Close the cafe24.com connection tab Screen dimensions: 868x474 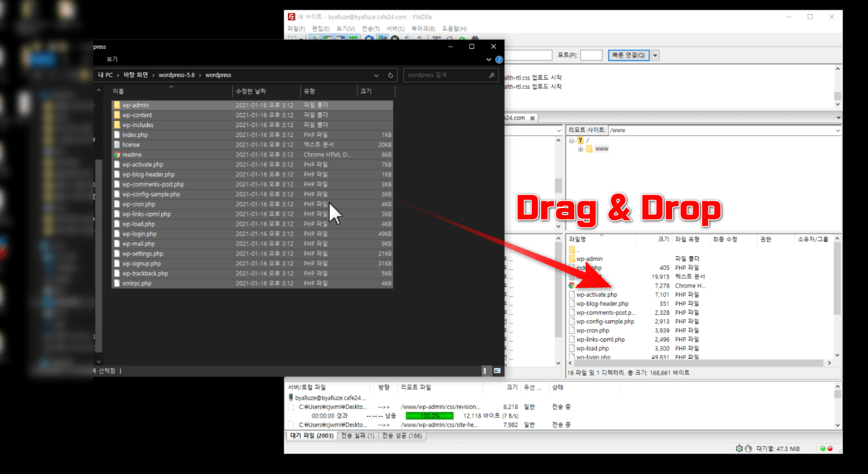pos(533,118)
